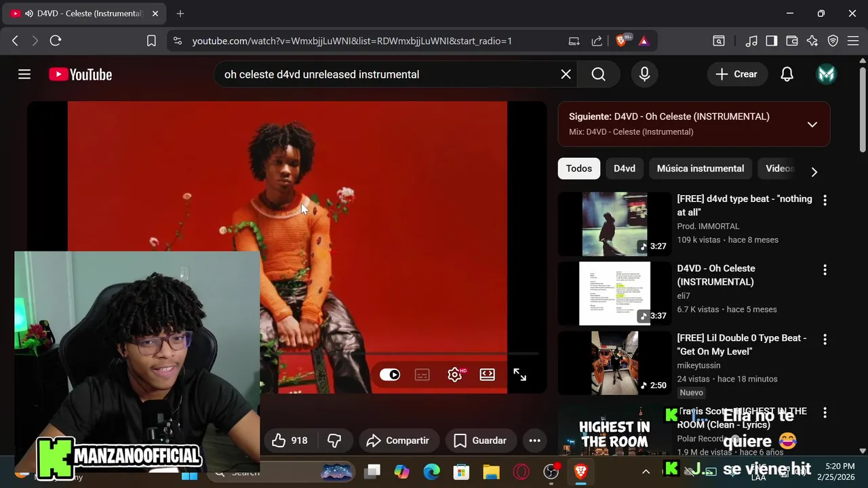The height and width of the screenshot is (488, 868).
Task: Open Brave Shields lion icon
Action: coord(622,41)
